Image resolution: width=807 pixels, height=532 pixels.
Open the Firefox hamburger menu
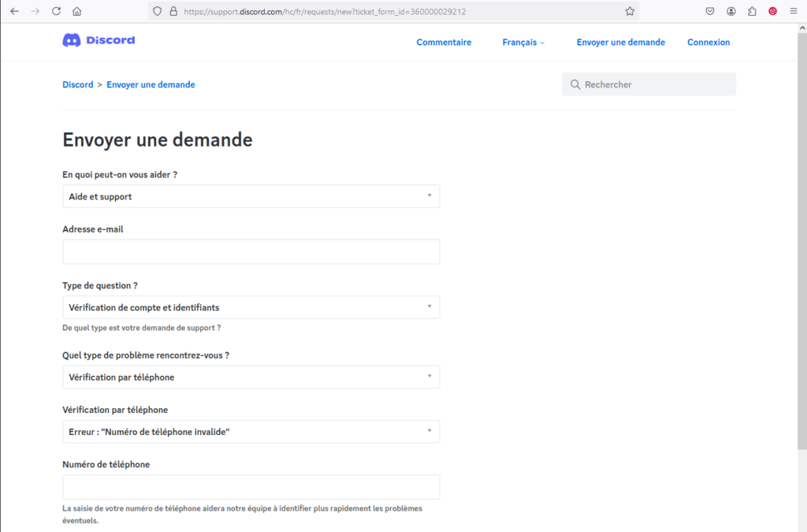(793, 11)
